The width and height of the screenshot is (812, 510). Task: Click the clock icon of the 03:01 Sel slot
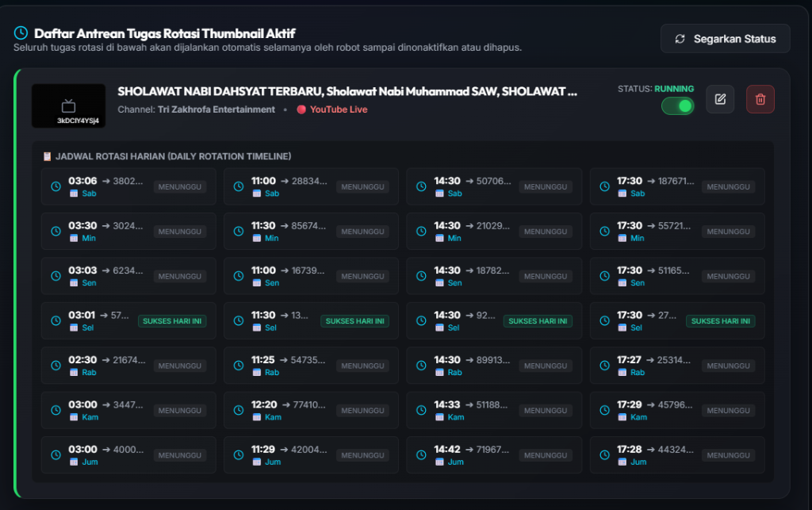tap(56, 321)
